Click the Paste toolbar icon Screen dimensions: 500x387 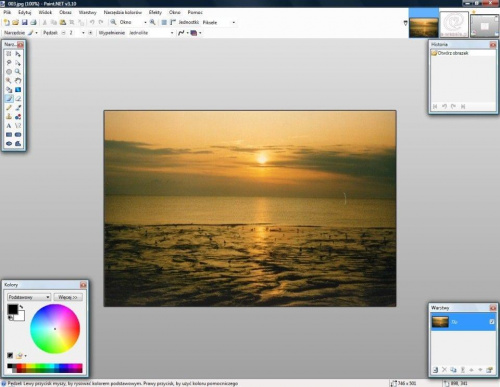(63, 22)
